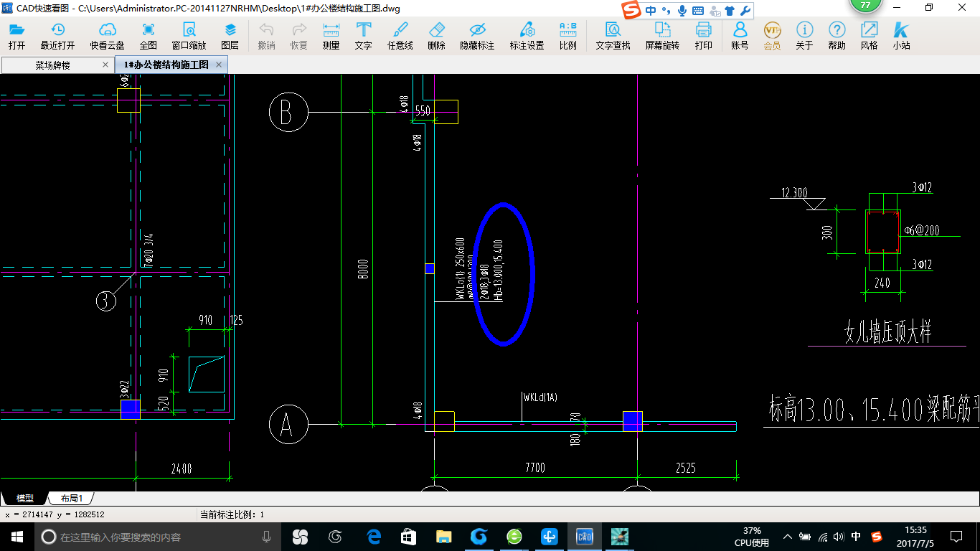Open the Sogou wrench toolbox icon

745,11
